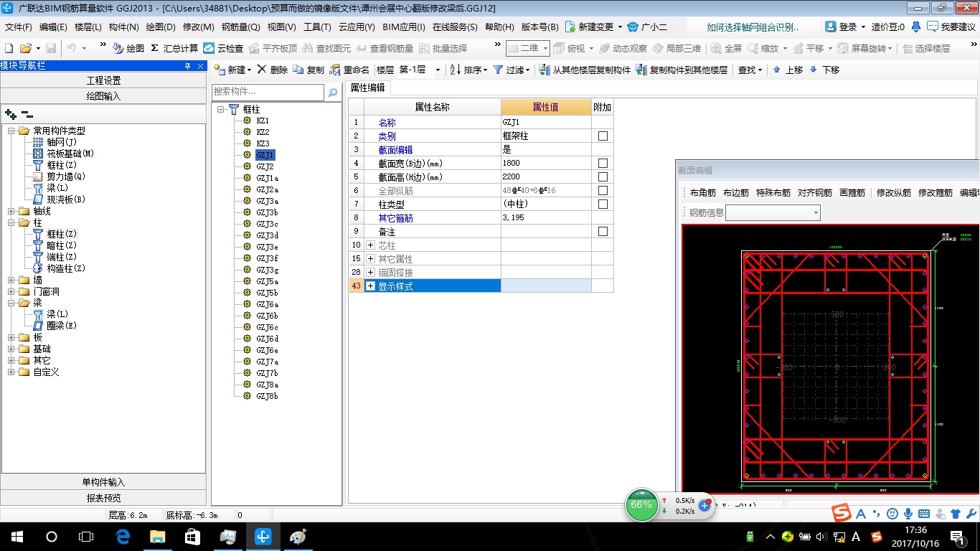This screenshot has width=980, height=551.
Task: Click 从其他楼层复制构件 icon
Action: tap(545, 70)
